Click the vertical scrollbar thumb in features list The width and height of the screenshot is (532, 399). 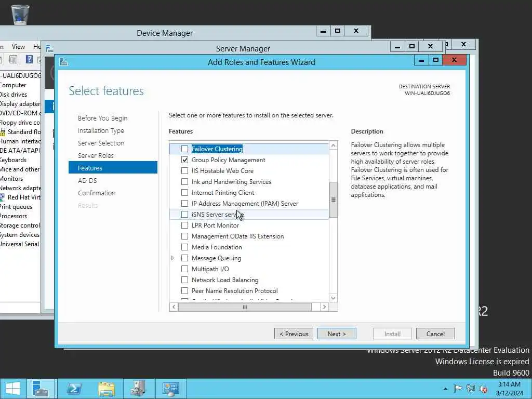(x=333, y=199)
